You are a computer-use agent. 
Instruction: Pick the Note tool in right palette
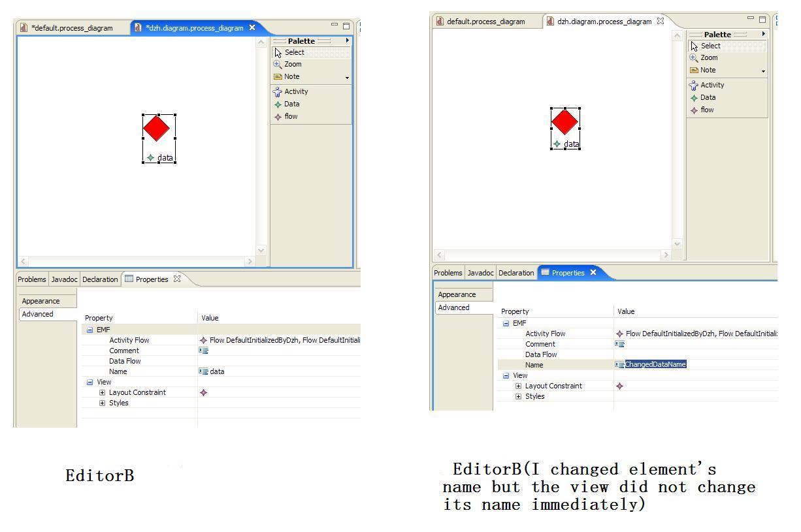703,70
